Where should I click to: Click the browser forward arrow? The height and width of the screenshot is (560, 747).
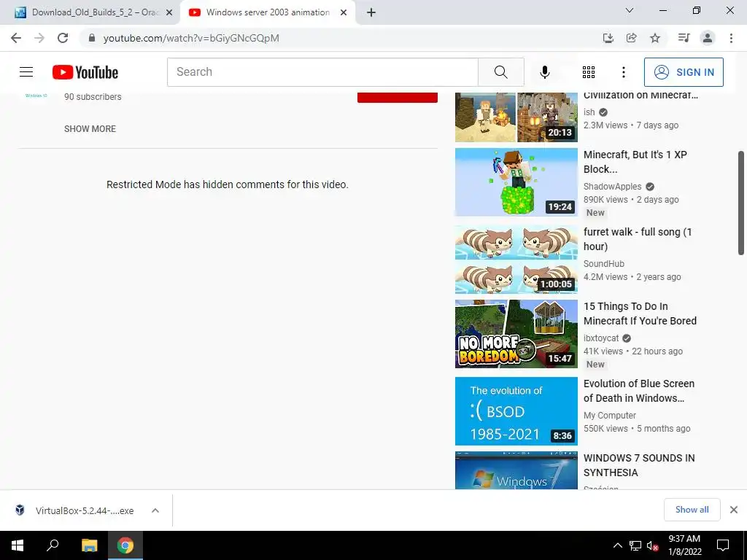click(39, 38)
